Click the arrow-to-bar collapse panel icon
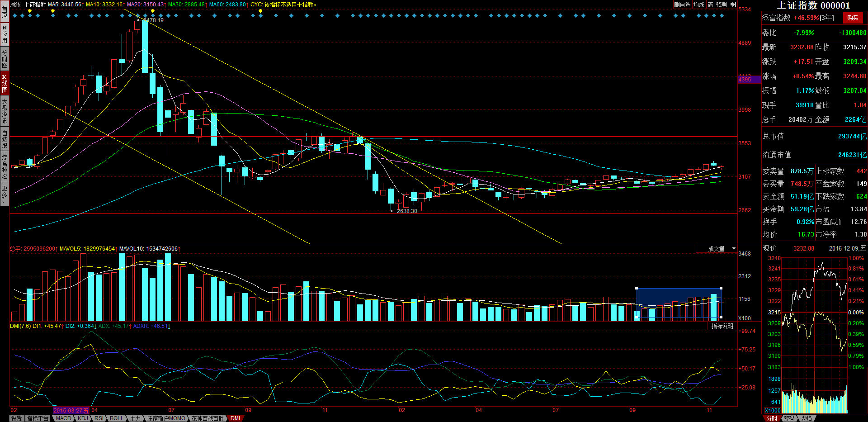Viewport: 868px width, 422px height. pyautogui.click(x=733, y=5)
